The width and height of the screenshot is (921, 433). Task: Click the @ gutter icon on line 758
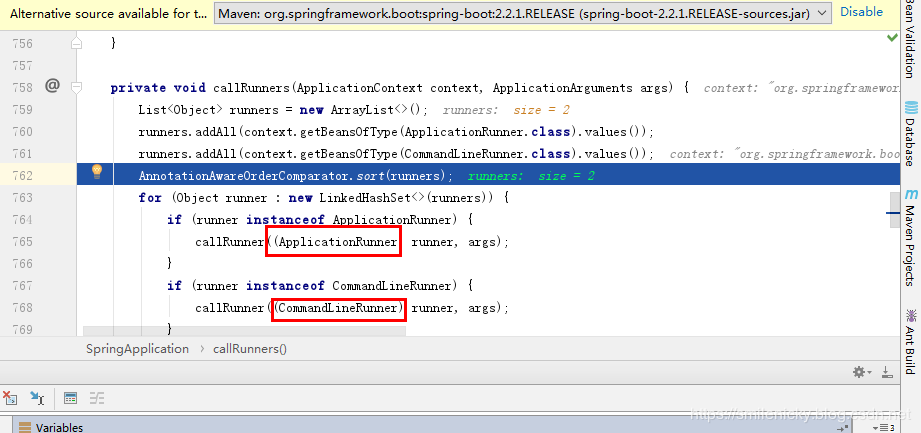[53, 86]
